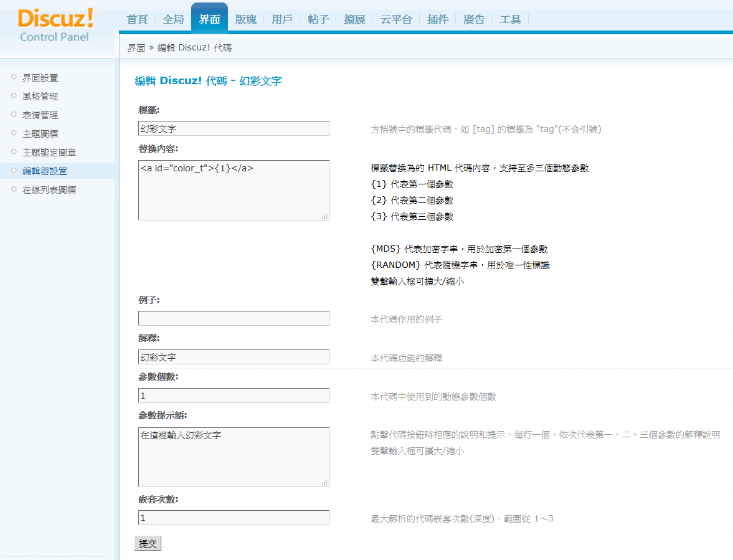
Task: Open the 全局 top navigation tab
Action: (173, 19)
